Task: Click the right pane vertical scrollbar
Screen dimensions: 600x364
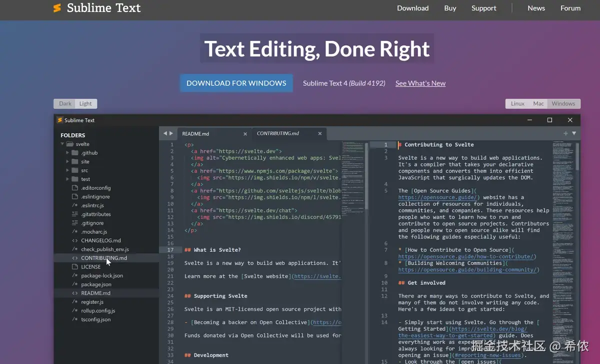Action: tap(577, 156)
